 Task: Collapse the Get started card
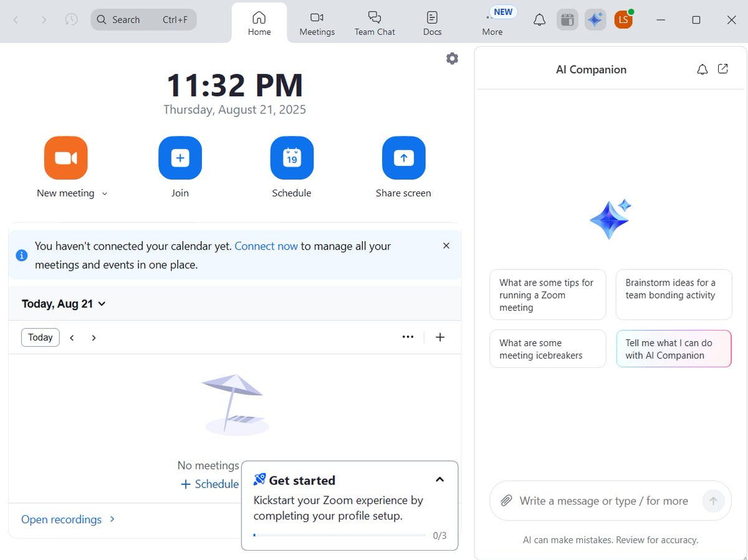pyautogui.click(x=439, y=480)
